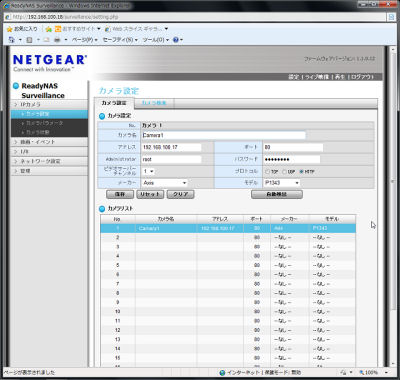Click the printer icon in IE toolbar
Image resolution: width=400 pixels, height=380 pixels.
point(57,40)
